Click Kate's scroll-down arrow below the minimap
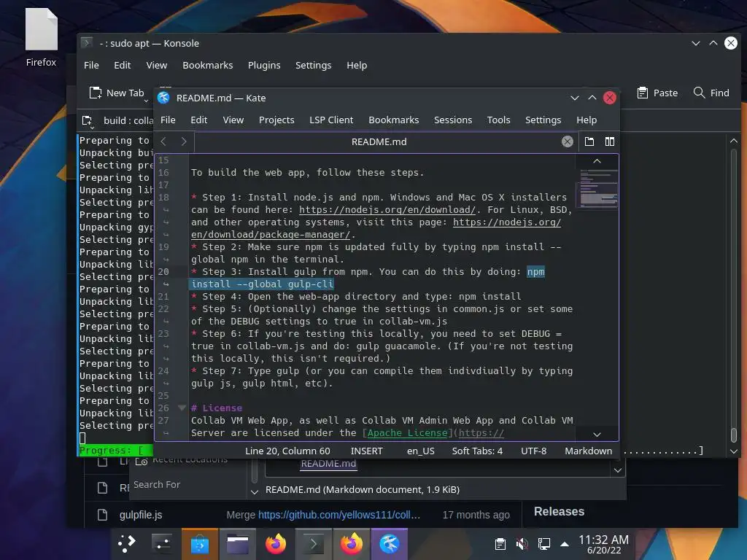747x560 pixels. [597, 435]
